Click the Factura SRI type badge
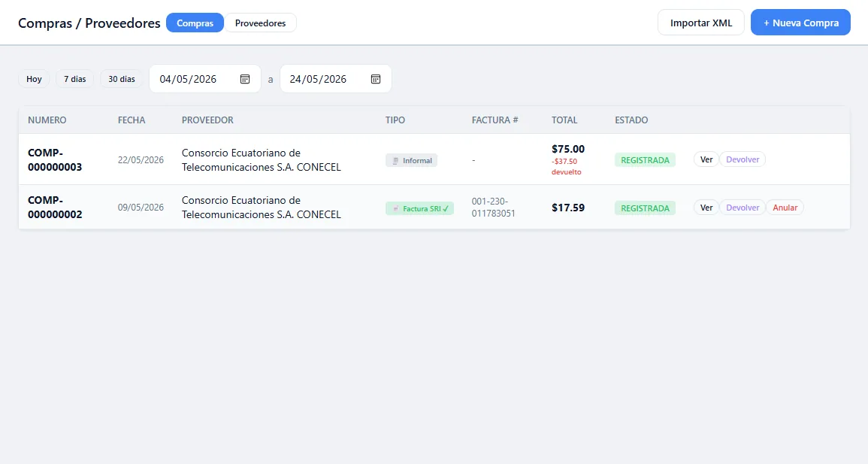 tap(419, 209)
